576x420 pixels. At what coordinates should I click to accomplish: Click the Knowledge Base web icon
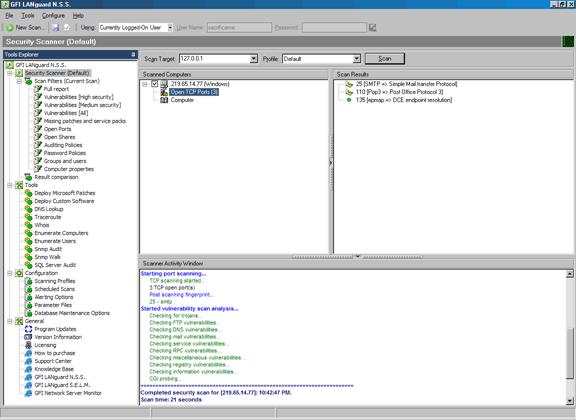coord(28,369)
